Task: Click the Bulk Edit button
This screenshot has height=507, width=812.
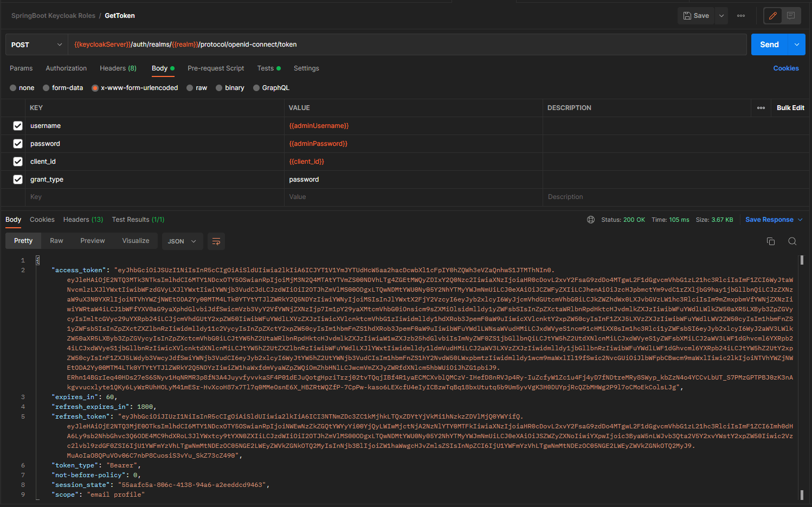Action: 790,108
